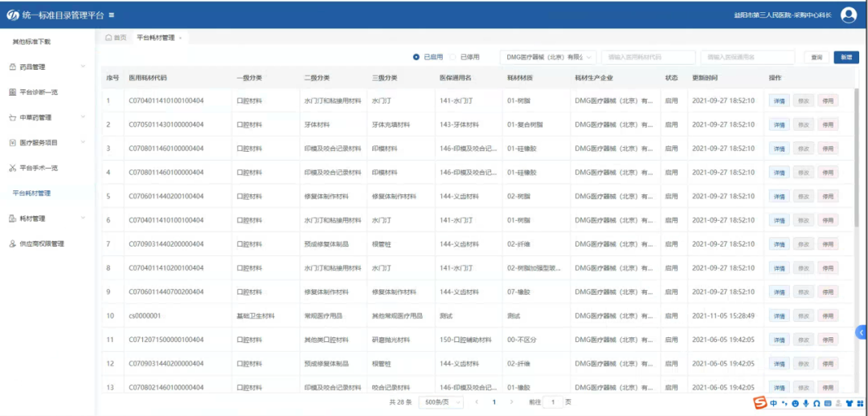868x416 pixels.
Task: Click 2021-11-05 15:28:49 timestamp cell
Action: point(723,316)
